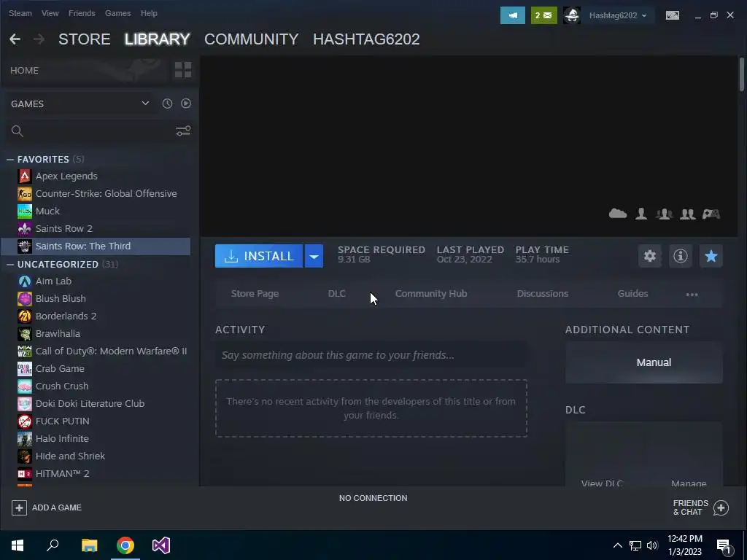Click the plus icon beside Add a Game
Viewport: 747px width, 560px height.
pyautogui.click(x=19, y=507)
